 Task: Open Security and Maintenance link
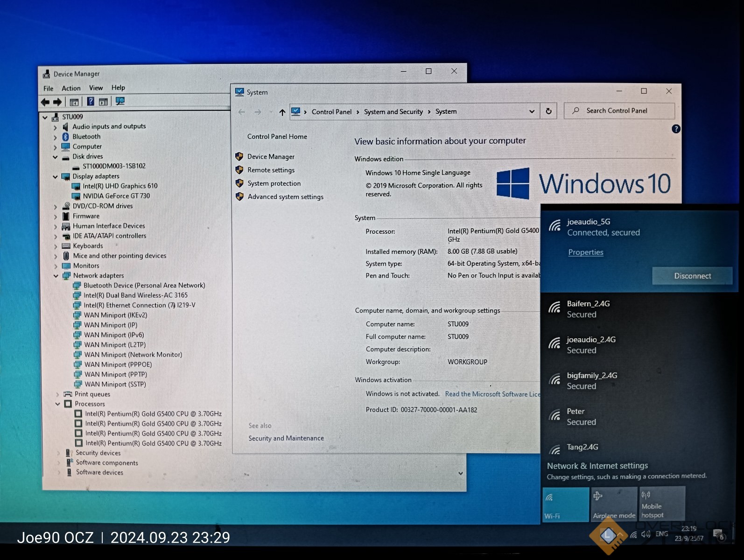(x=286, y=438)
